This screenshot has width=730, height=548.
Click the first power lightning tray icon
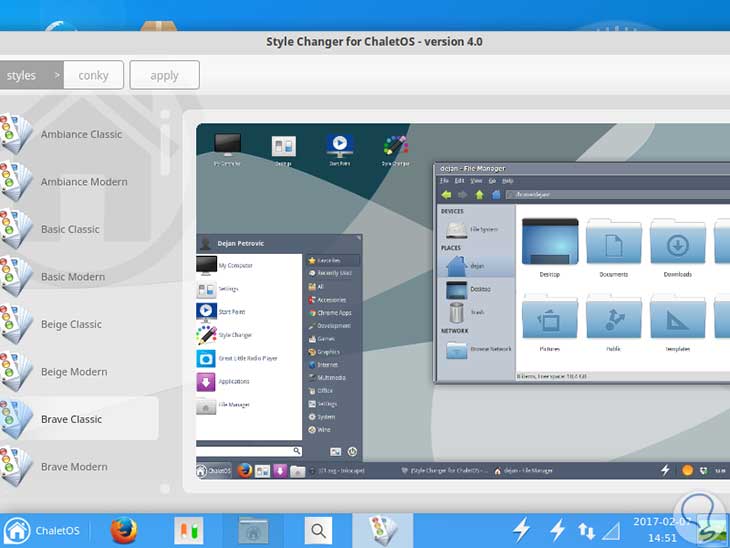521,530
